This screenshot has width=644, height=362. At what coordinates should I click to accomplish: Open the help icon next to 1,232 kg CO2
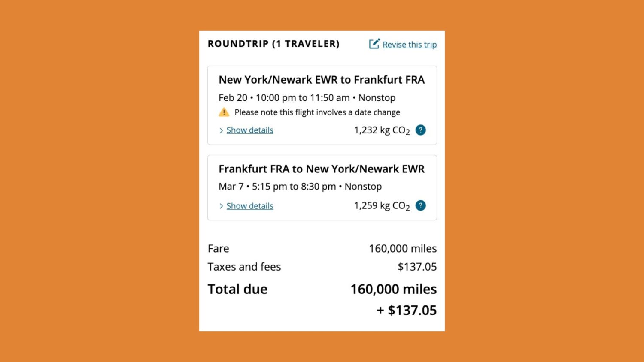click(x=421, y=130)
